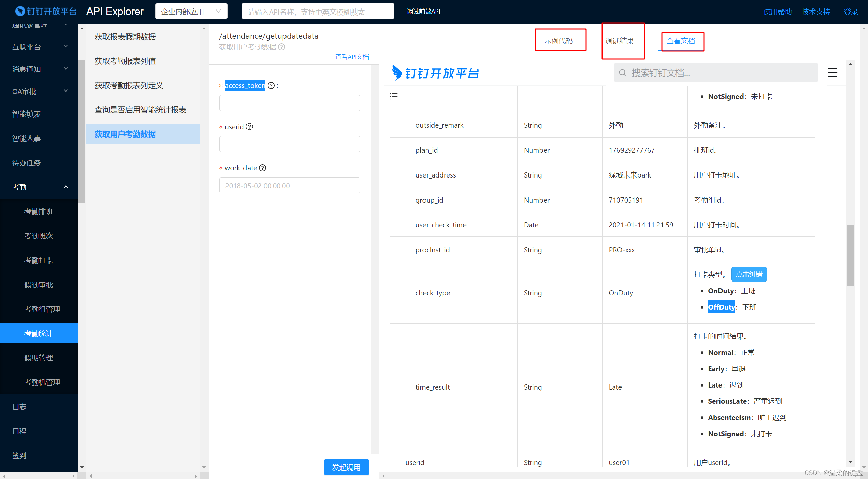Open the 查看API文档 link
The width and height of the screenshot is (868, 479).
[x=352, y=57]
